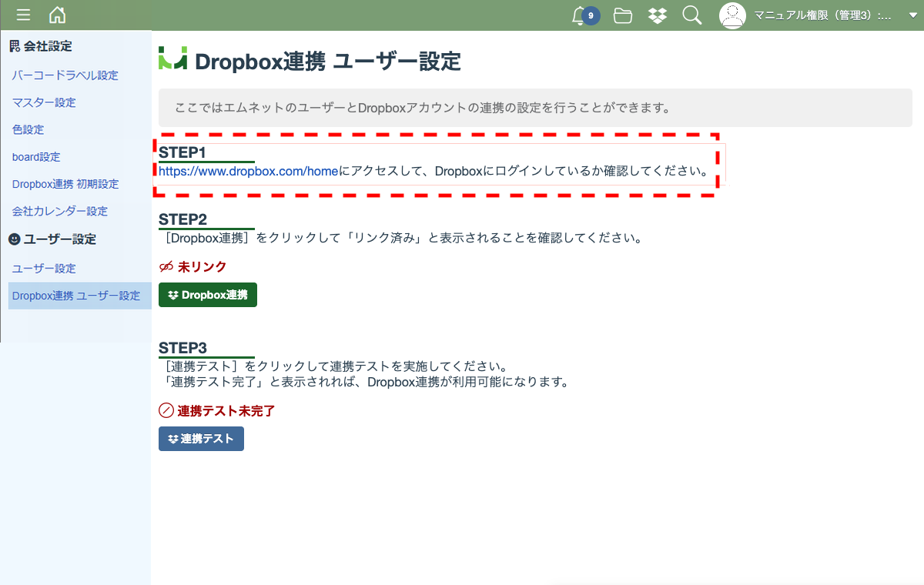Open notifications bell with badge 9
The width and height of the screenshot is (924, 585).
click(x=585, y=15)
